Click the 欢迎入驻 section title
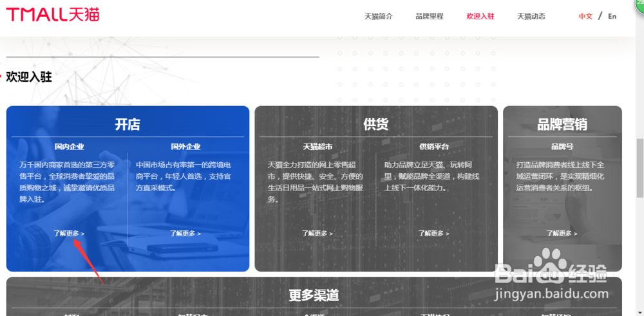This screenshot has width=644, height=316. [x=29, y=77]
